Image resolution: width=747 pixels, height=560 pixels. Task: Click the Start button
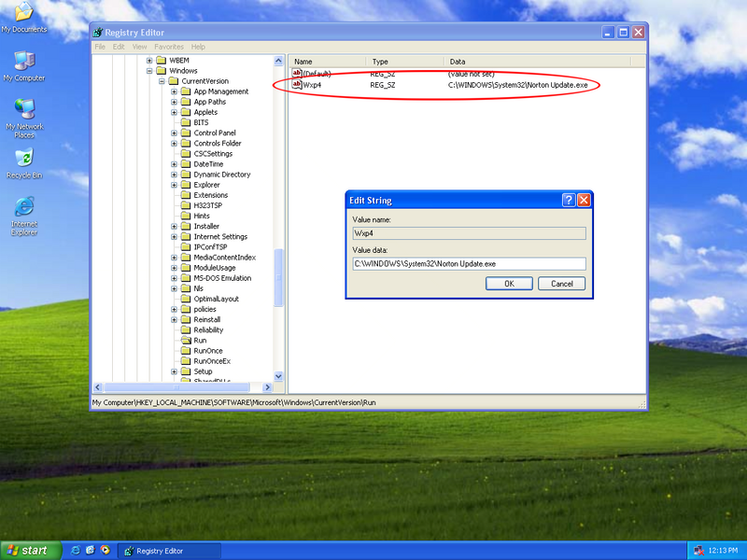pos(31,551)
